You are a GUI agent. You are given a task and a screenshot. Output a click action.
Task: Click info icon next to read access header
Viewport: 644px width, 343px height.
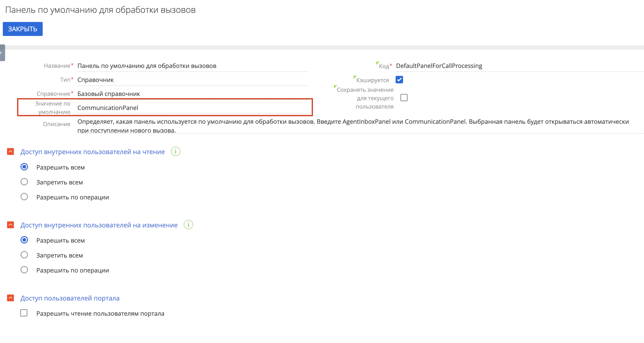tap(175, 151)
